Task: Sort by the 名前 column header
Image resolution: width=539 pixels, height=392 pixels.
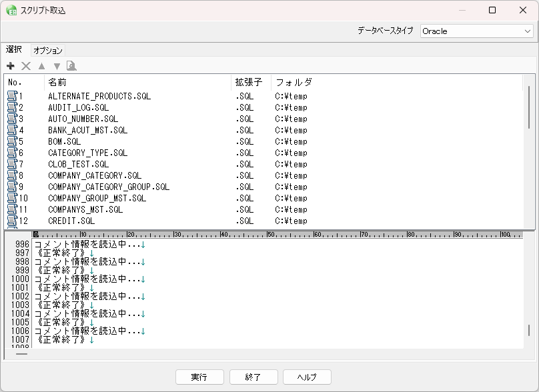Action: 138,83
